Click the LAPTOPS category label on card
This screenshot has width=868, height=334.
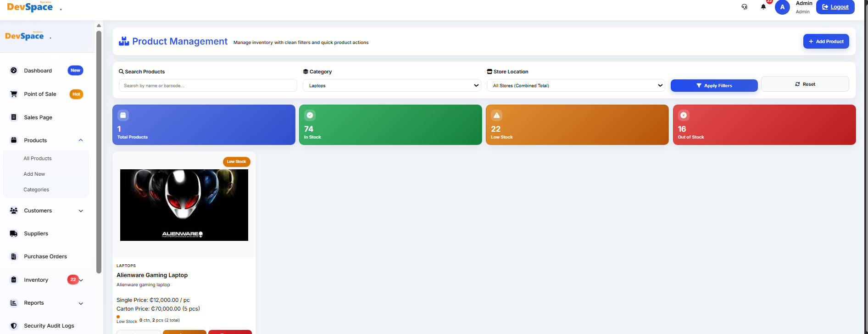(126, 266)
